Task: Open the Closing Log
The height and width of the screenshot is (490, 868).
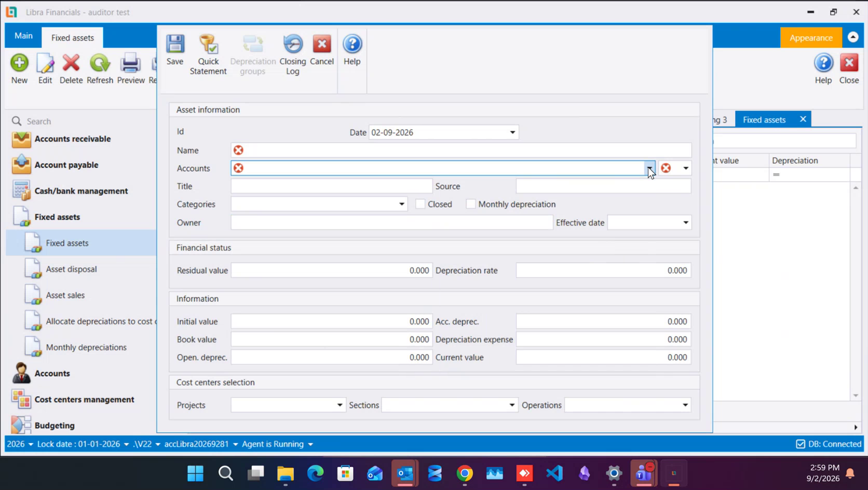Action: [293, 55]
